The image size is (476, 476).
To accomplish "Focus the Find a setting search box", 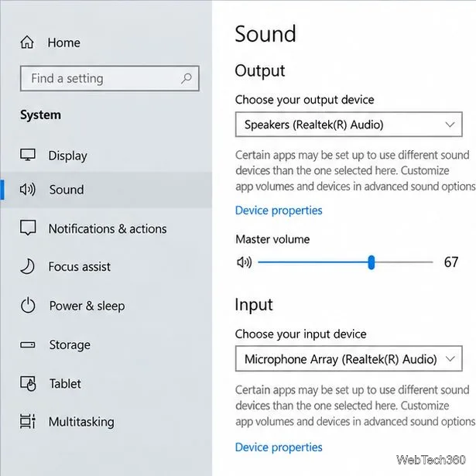I will 110,78.
